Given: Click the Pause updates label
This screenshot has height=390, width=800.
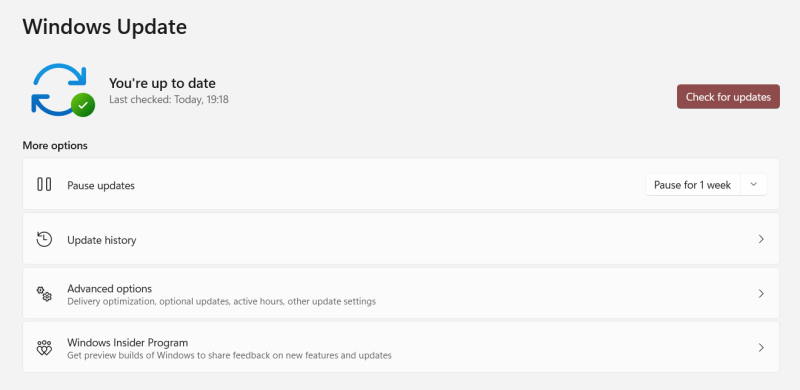Looking at the screenshot, I should (x=101, y=185).
